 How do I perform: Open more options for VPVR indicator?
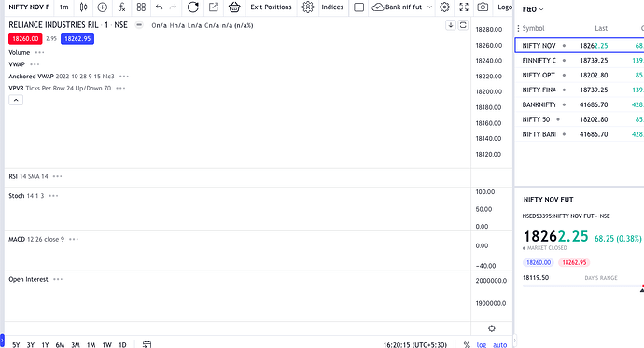pos(120,89)
